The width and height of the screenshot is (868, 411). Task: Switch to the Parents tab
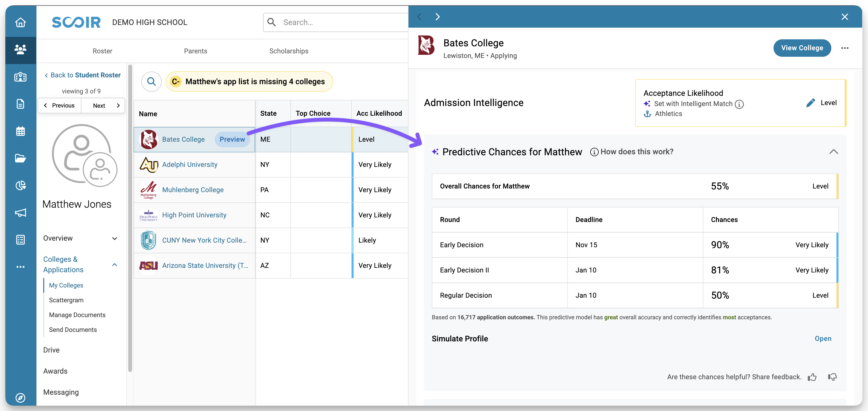pos(196,51)
